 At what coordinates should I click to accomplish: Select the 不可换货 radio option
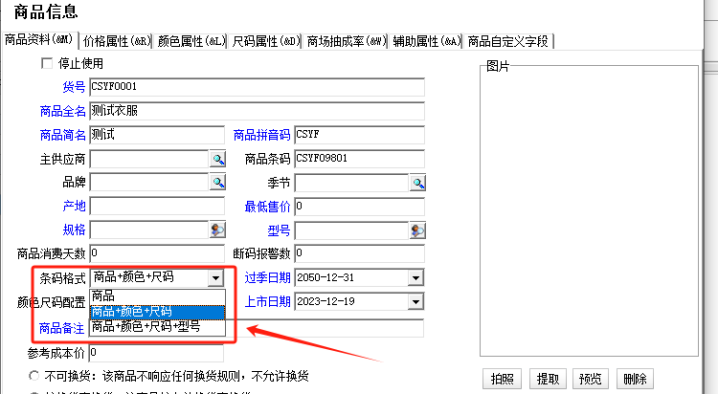tap(34, 376)
